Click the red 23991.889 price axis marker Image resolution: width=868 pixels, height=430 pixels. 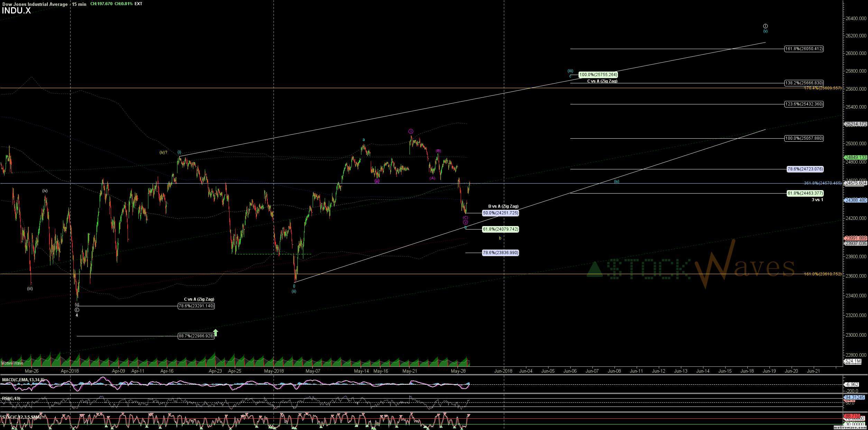tap(856, 238)
